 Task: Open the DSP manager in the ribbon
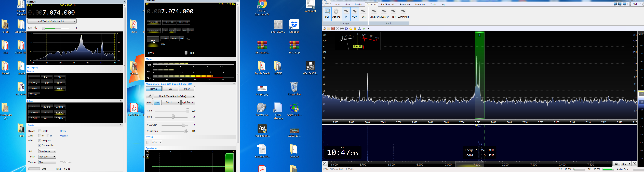[327, 14]
